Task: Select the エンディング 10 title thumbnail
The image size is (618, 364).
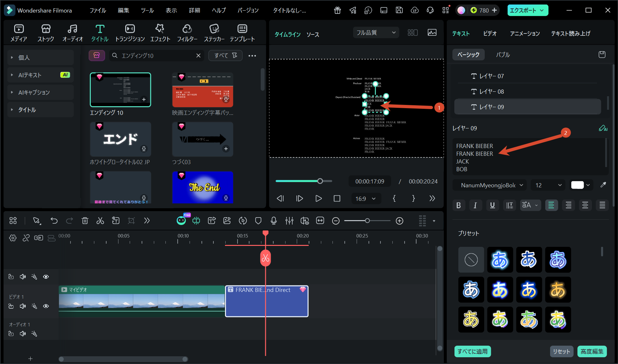Action: [x=120, y=90]
